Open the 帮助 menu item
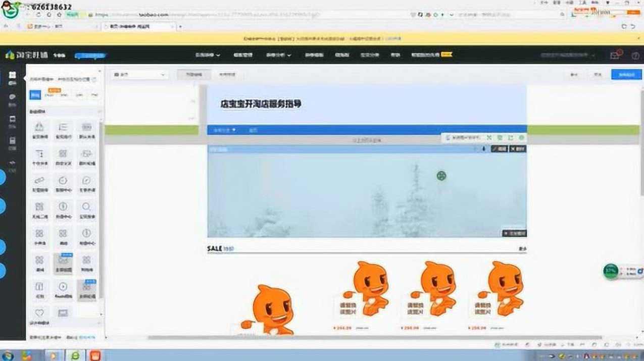This screenshot has height=361, width=644. tap(395, 55)
